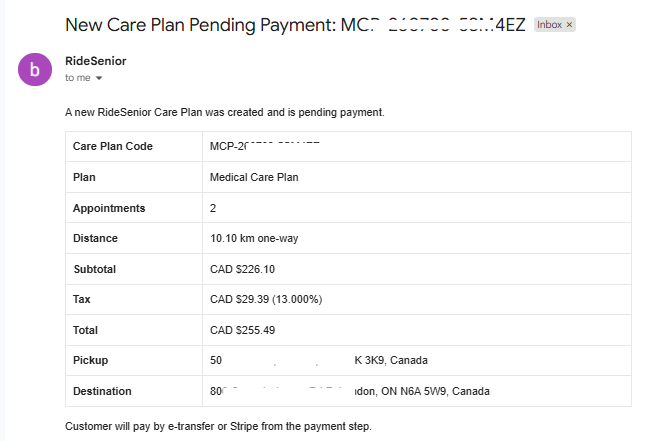This screenshot has width=646, height=441.
Task: Click the Destination row label
Action: click(102, 391)
